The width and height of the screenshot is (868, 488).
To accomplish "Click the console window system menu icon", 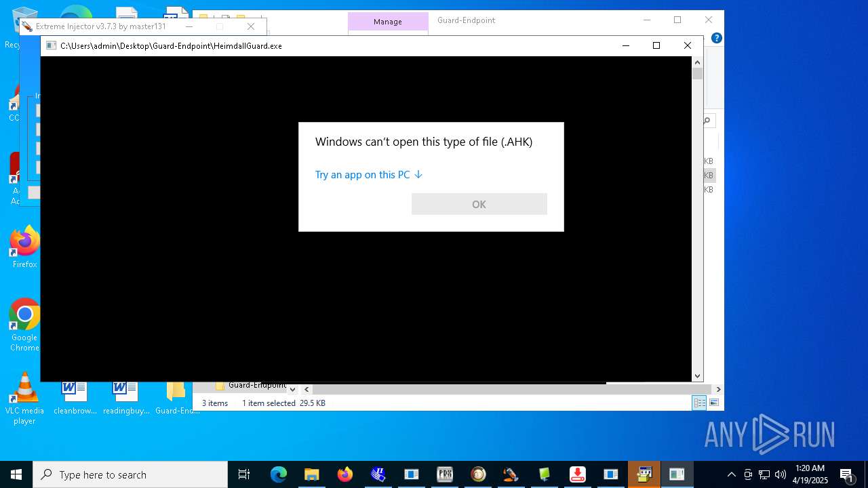I will coord(51,45).
